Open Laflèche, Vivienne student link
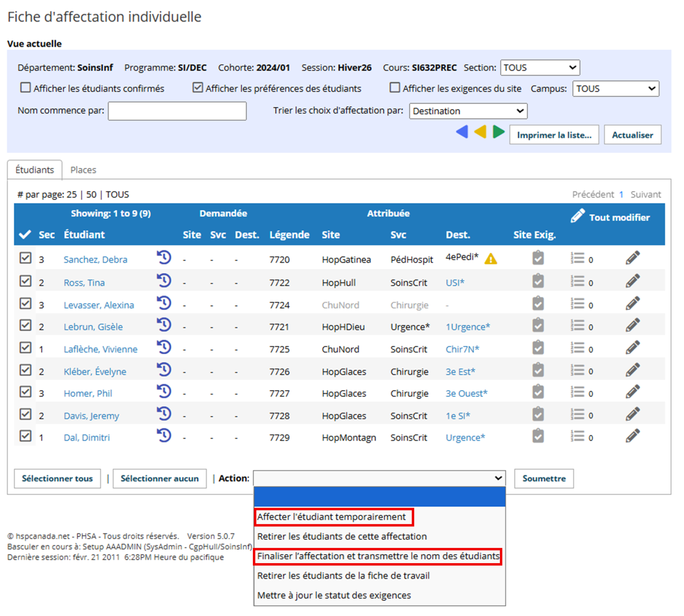 click(101, 349)
